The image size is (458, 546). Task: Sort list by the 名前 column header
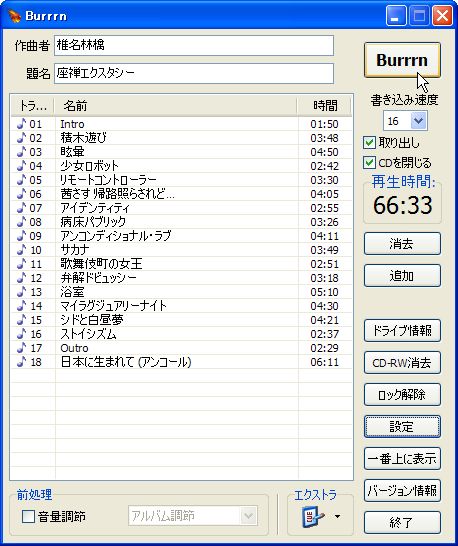(175, 106)
